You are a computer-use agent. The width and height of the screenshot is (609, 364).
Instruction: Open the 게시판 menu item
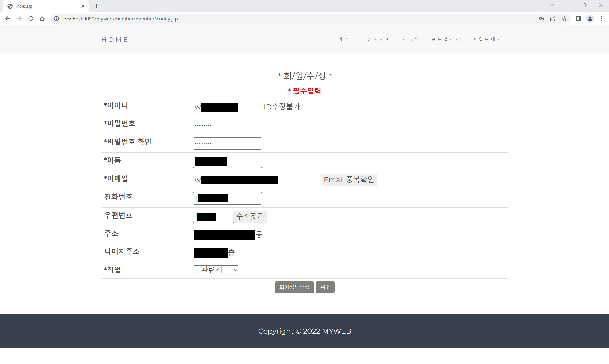click(347, 39)
